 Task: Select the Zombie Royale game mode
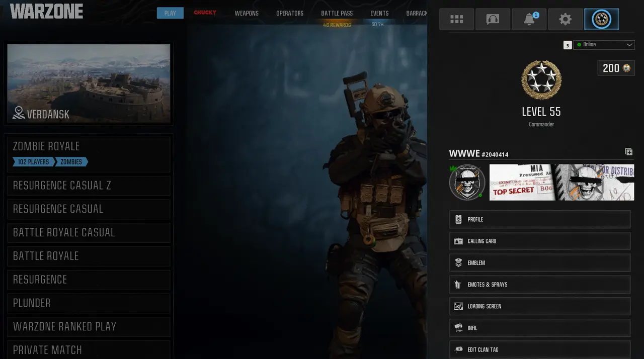(x=89, y=154)
